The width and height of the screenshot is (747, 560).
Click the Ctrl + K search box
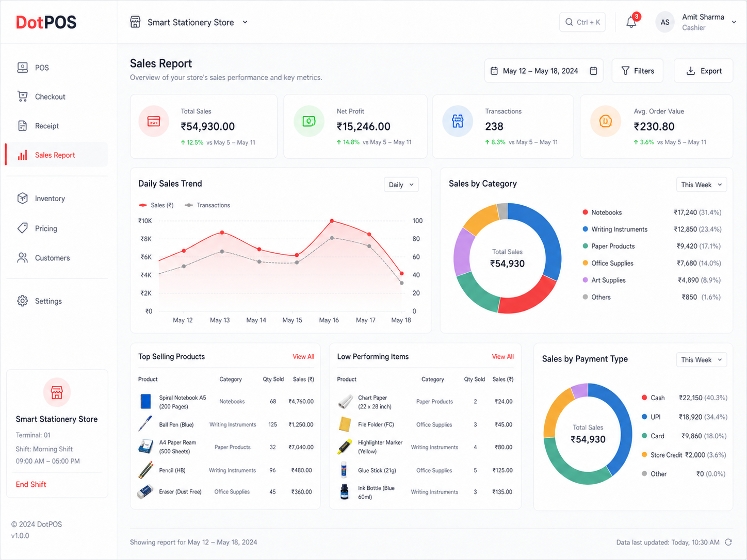582,22
